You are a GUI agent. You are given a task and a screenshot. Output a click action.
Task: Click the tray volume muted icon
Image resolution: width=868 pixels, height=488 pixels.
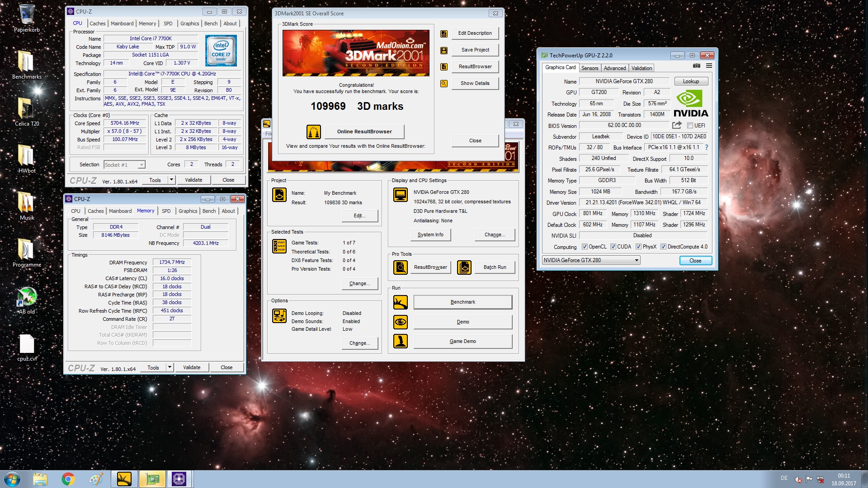pyautogui.click(x=799, y=479)
